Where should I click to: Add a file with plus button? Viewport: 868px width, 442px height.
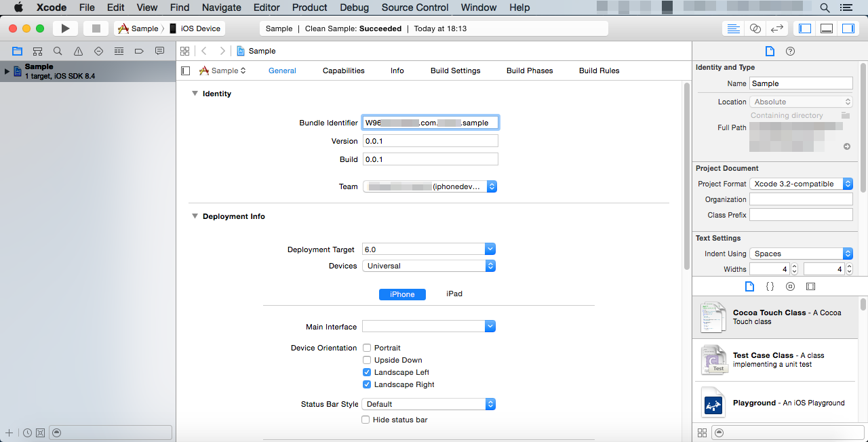9,433
